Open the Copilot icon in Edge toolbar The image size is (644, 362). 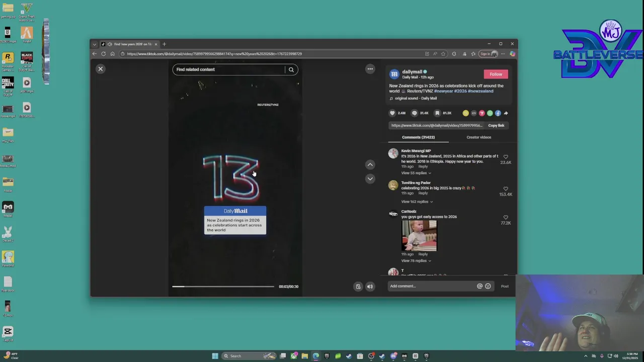[x=513, y=54]
